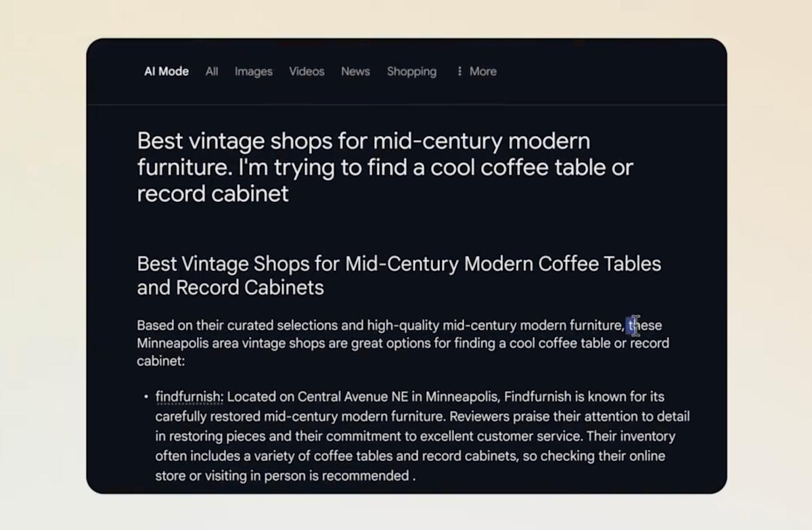This screenshot has width=812, height=530.
Task: Click the bullet point before findfurnish
Action: 145,397
